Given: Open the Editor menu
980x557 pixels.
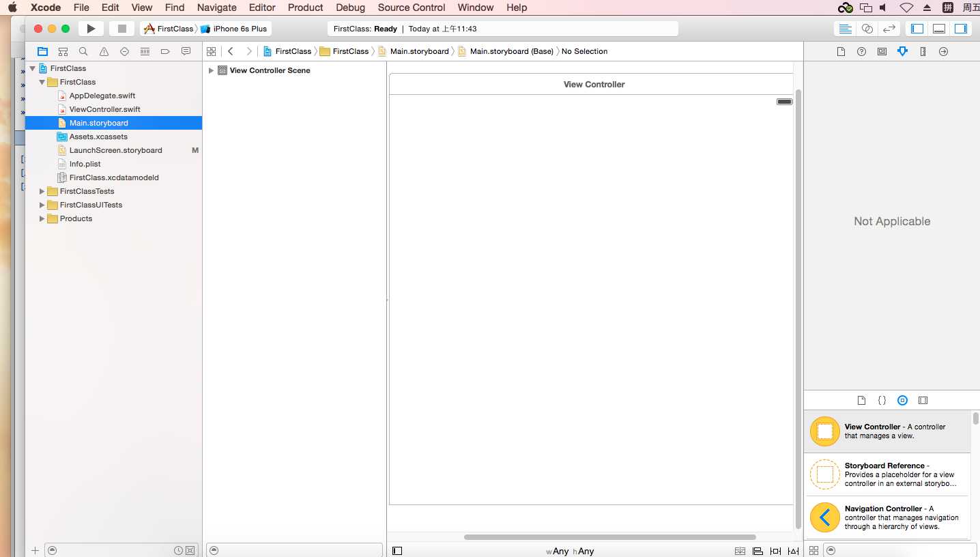Looking at the screenshot, I should pyautogui.click(x=262, y=8).
